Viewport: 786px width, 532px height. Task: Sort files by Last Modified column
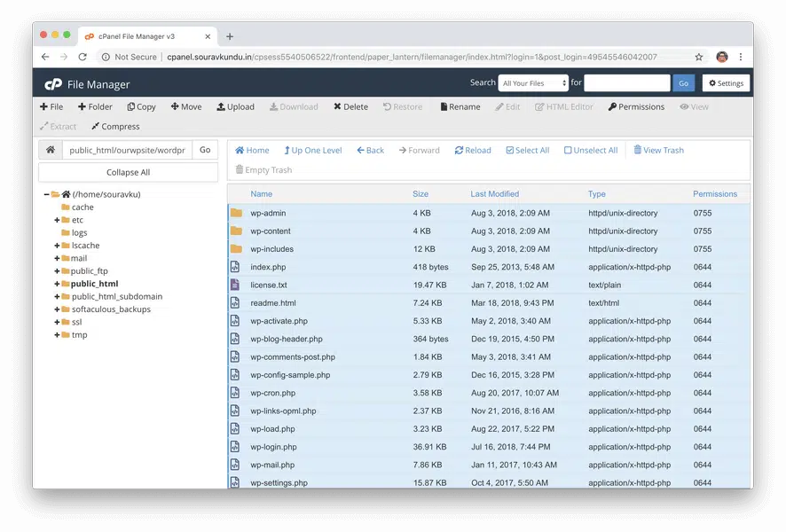(494, 194)
